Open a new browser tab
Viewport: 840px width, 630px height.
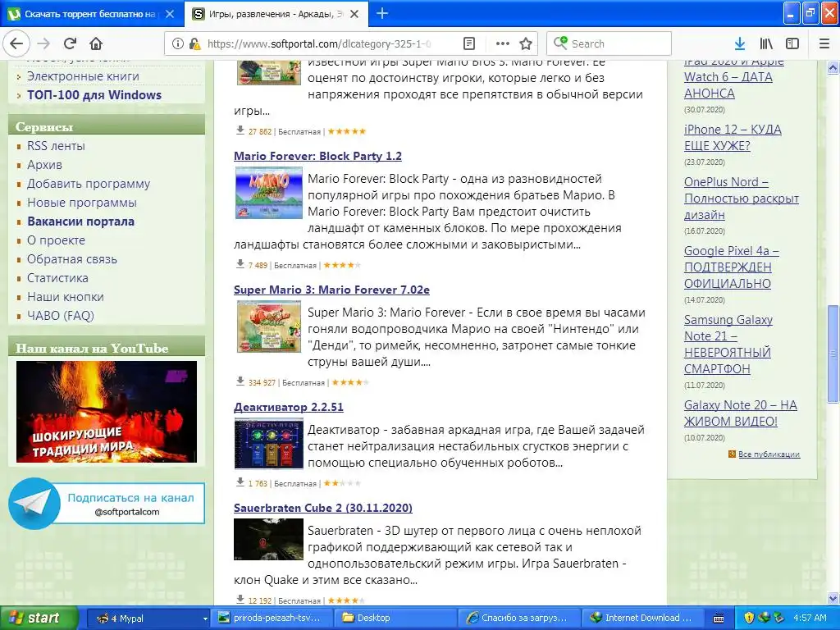pos(382,13)
